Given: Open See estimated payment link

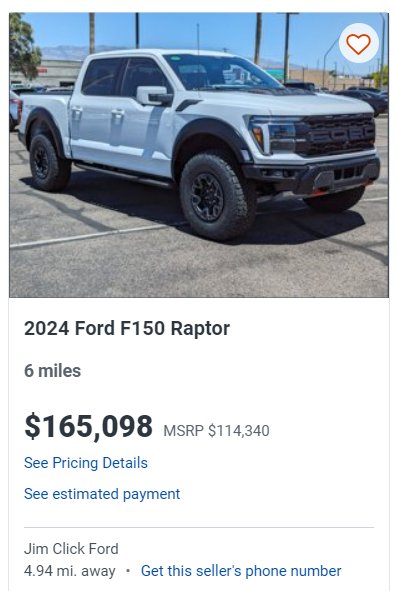Looking at the screenshot, I should tap(102, 494).
